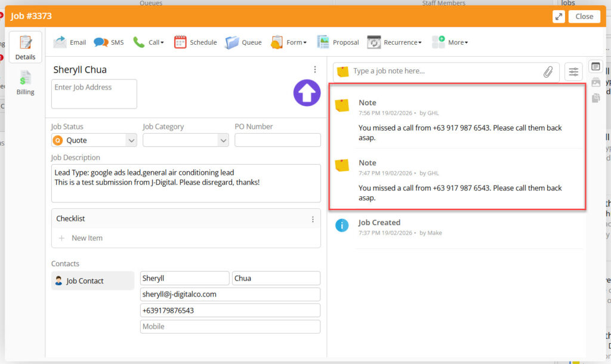Open the SMS message tool
This screenshot has width=611, height=364.
(101, 42)
